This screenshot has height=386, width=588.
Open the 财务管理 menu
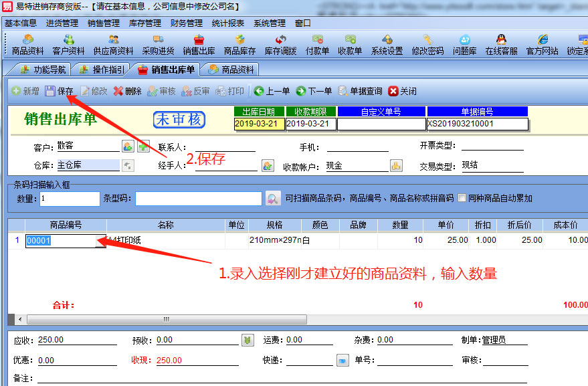click(x=187, y=23)
